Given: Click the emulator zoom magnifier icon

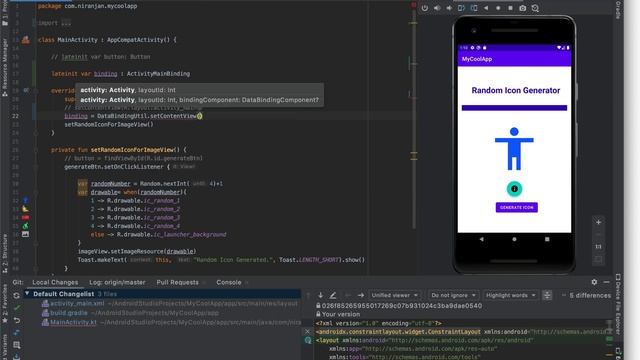Looking at the screenshot, I should pyautogui.click(x=535, y=8).
